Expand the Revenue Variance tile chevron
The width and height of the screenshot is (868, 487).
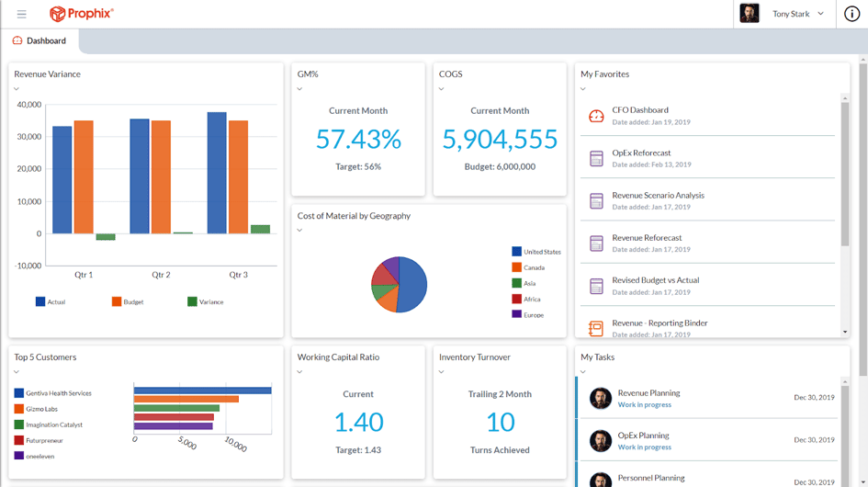tap(17, 89)
